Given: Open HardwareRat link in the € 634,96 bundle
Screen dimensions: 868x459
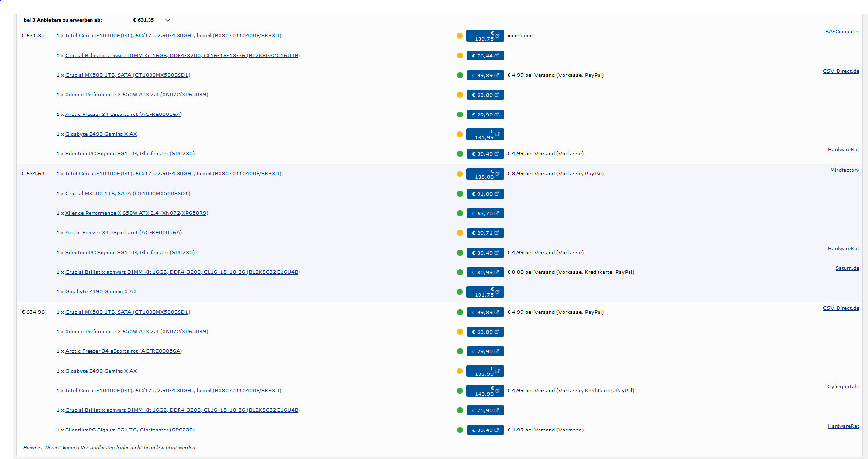Looking at the screenshot, I should [843, 426].
